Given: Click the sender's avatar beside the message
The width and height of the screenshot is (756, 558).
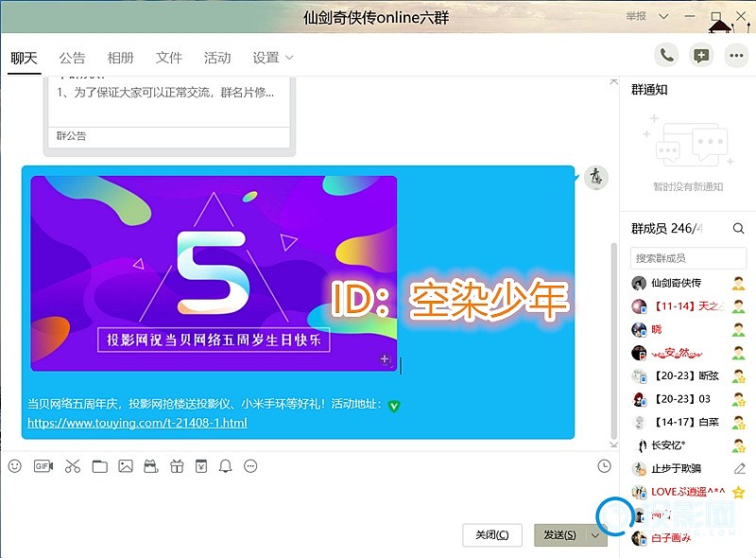Looking at the screenshot, I should (596, 178).
